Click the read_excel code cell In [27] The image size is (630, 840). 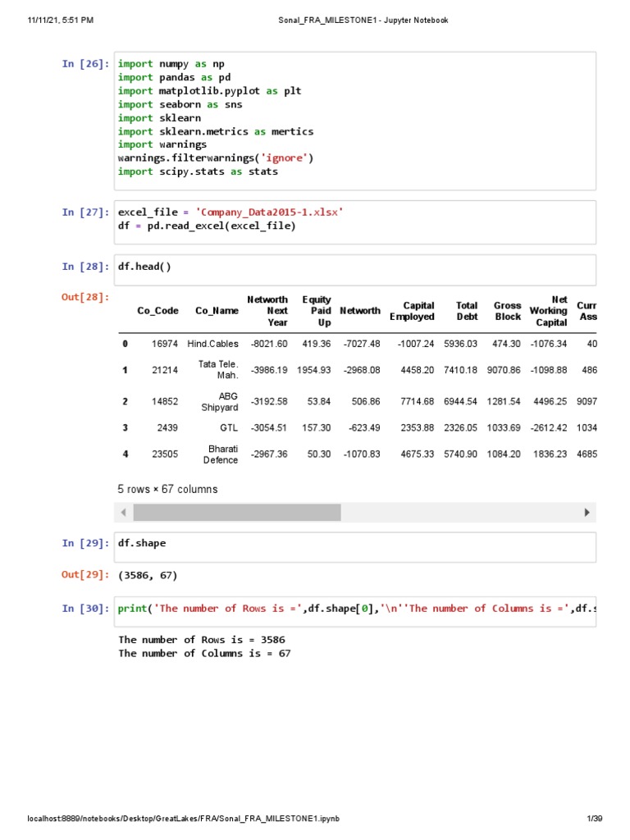pyautogui.click(x=354, y=222)
